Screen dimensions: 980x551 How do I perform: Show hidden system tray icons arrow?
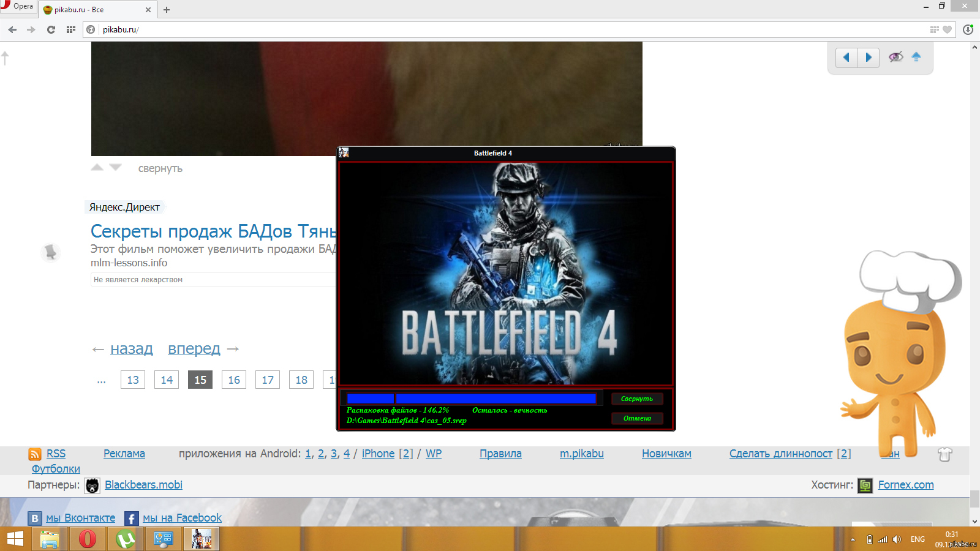point(853,539)
